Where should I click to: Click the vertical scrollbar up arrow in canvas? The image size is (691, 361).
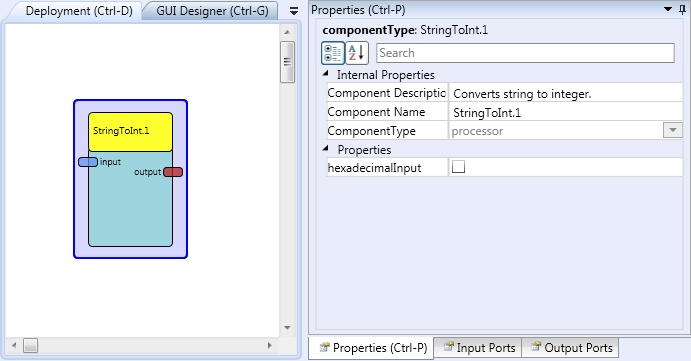tap(287, 32)
